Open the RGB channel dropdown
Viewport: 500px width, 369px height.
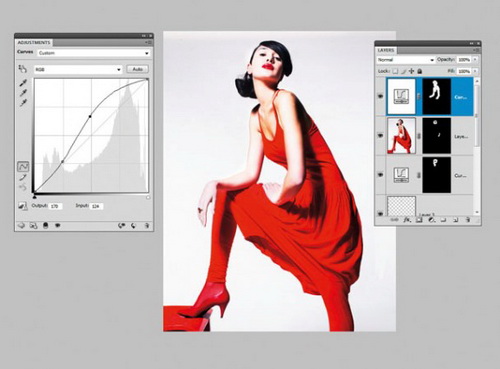point(78,69)
